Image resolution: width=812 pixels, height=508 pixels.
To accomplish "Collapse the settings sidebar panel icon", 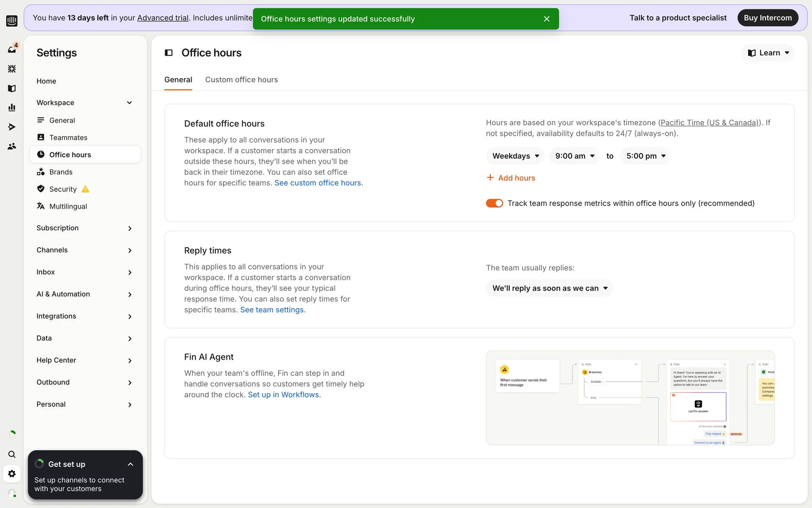I will 169,53.
